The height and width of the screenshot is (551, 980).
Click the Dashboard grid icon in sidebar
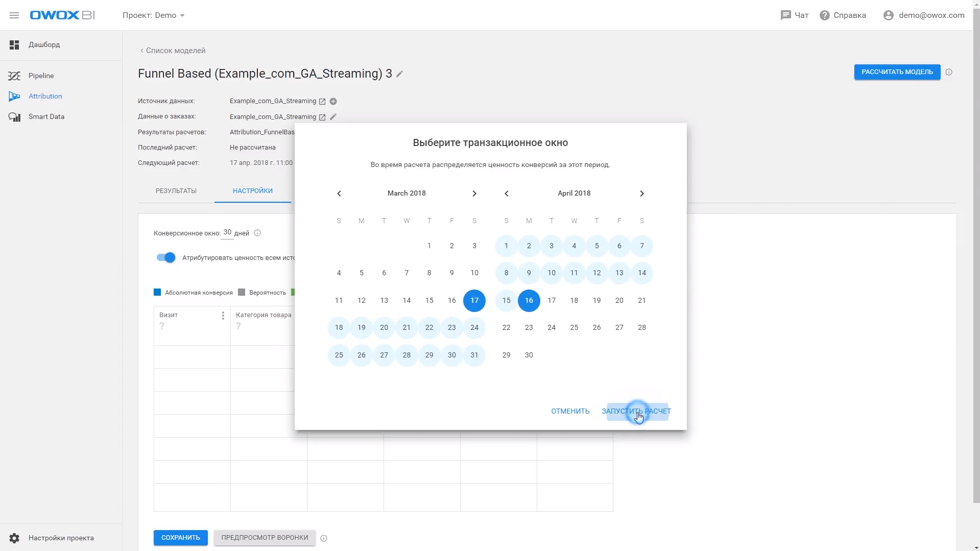coord(14,45)
